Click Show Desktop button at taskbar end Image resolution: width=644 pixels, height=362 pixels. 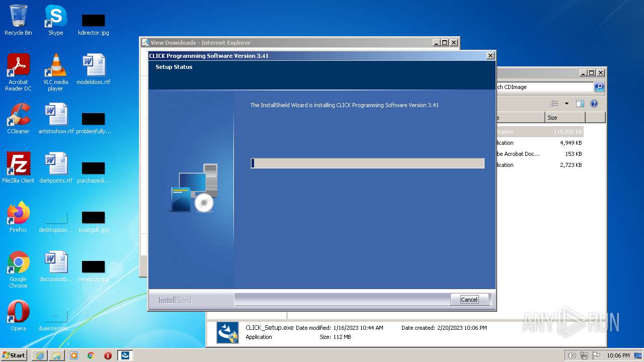pyautogui.click(x=638, y=355)
